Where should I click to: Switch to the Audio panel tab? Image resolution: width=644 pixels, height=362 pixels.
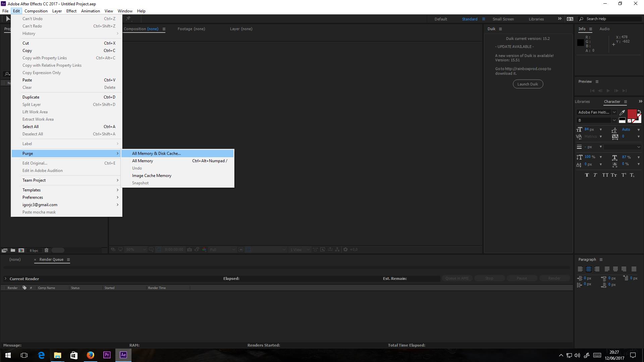604,29
